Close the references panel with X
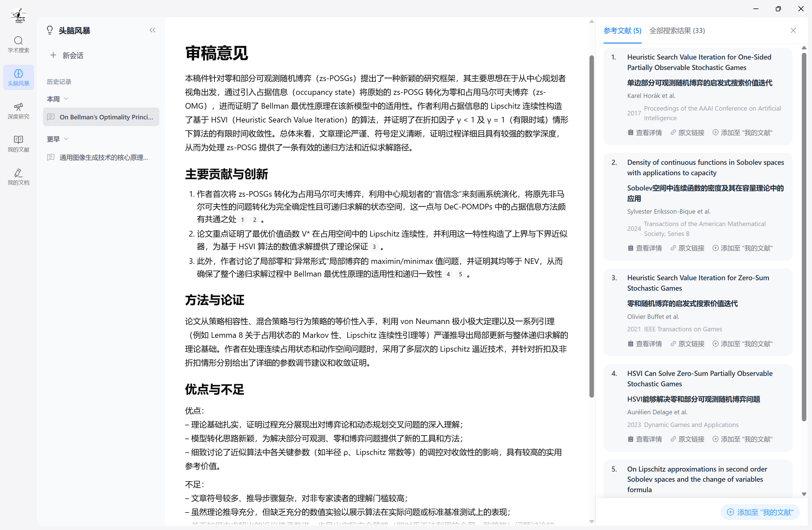Image resolution: width=812 pixels, height=530 pixels. click(x=793, y=31)
